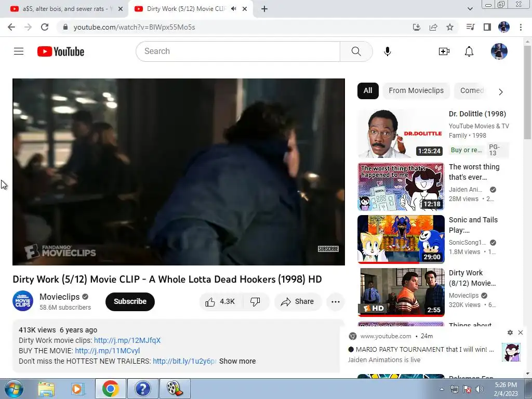Open Chrome profile avatar in toolbar
Screen dimensions: 532x399
(504, 27)
